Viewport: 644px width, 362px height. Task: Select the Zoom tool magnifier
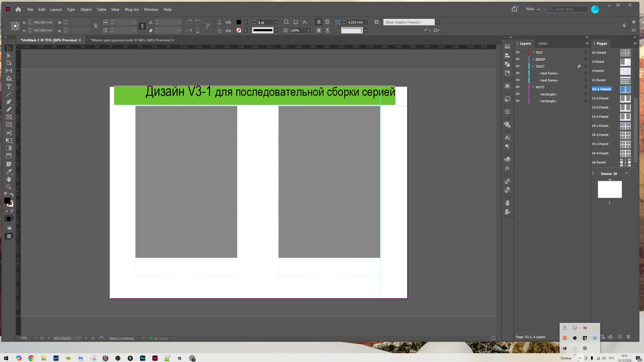coord(9,187)
